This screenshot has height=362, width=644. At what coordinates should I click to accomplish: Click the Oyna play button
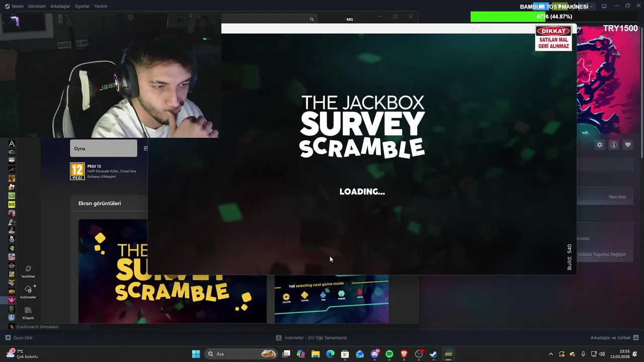[x=103, y=148]
